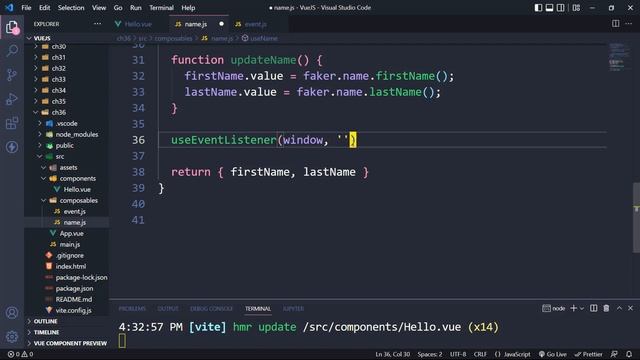Open event.js in the file tree
Screen dimensions: 640x360
pos(75,211)
